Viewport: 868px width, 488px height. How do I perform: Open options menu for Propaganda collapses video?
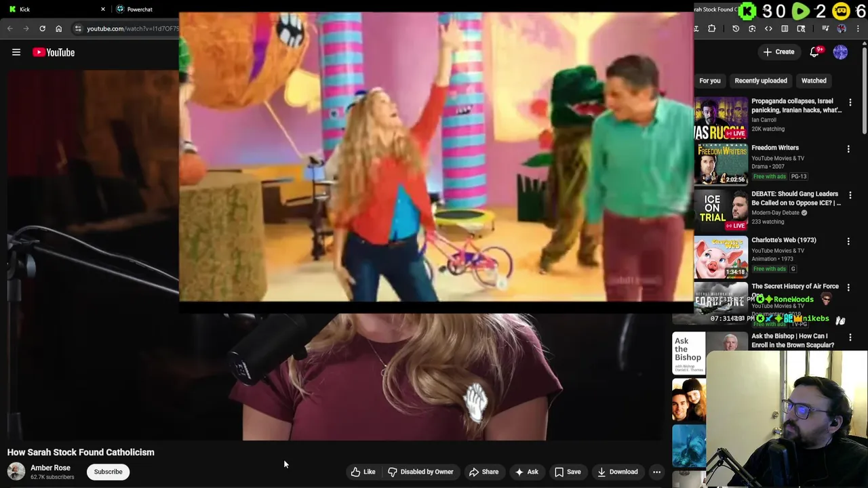tap(850, 102)
